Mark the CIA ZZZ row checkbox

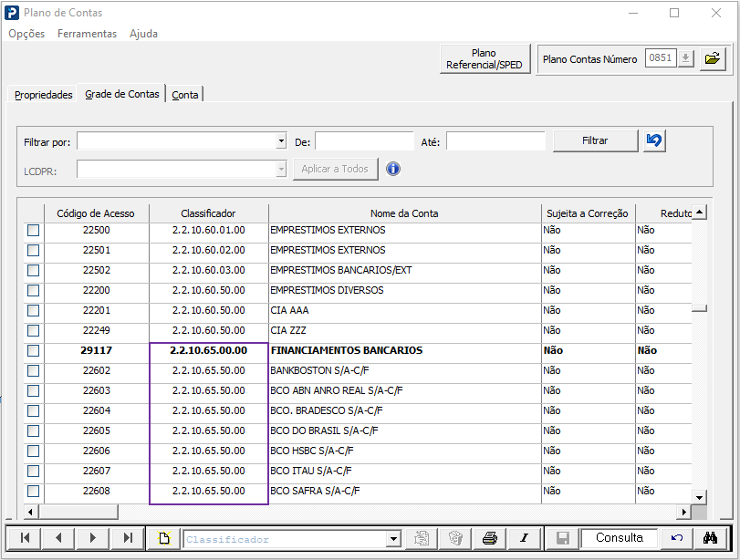[x=33, y=331]
